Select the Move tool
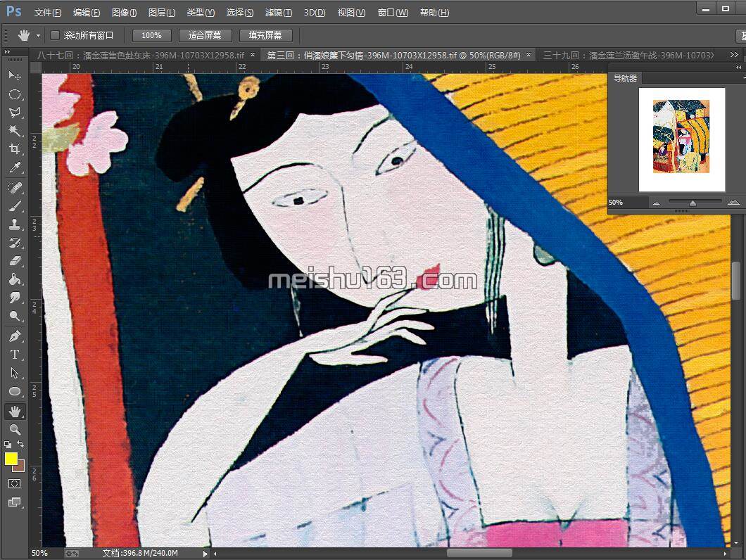This screenshot has height=560, width=746. [x=15, y=76]
